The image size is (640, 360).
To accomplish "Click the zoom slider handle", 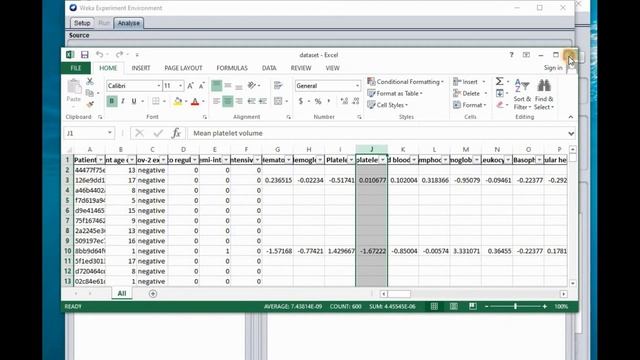I will click(x=516, y=306).
